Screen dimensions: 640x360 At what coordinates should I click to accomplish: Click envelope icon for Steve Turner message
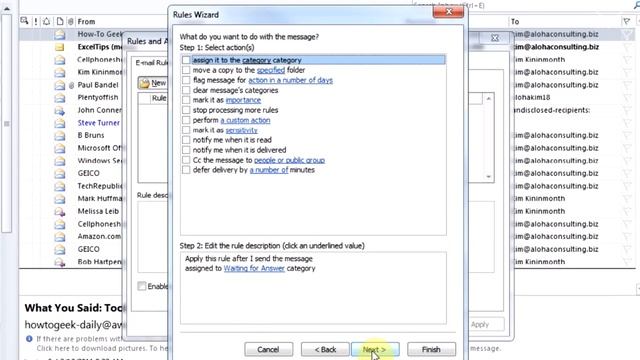coord(60,123)
